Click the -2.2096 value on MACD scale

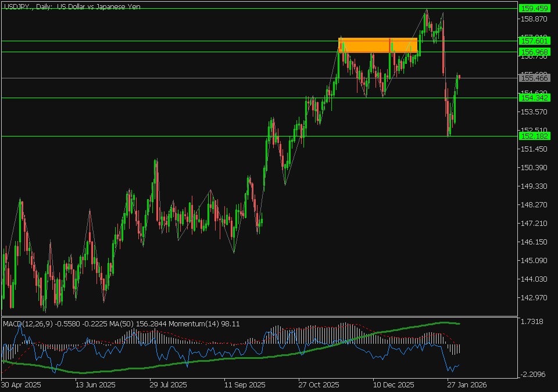tap(533, 374)
